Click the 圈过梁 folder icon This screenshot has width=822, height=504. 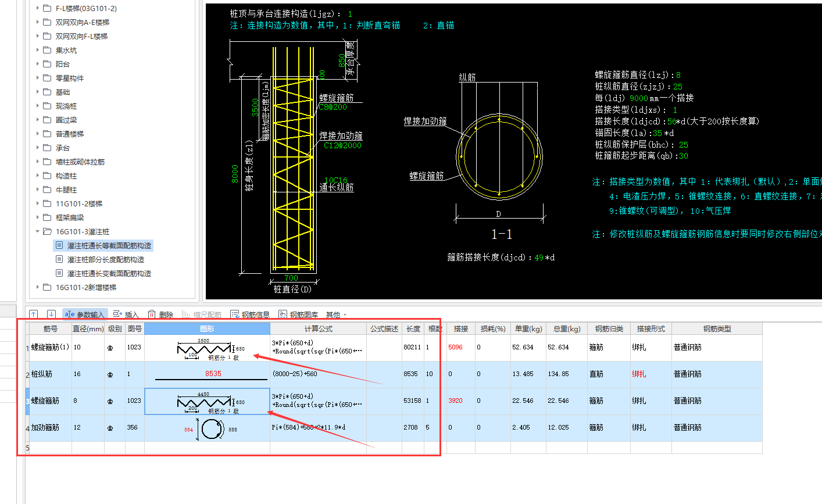coord(48,120)
